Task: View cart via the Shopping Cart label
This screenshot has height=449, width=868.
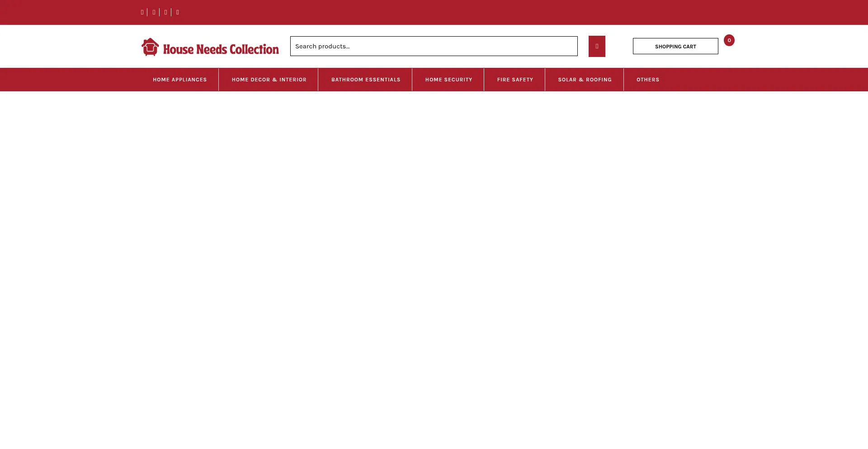Action: point(675,47)
